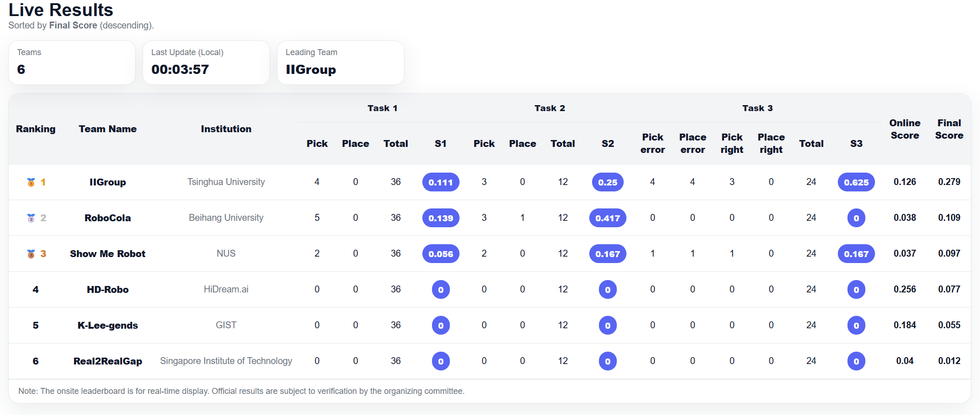The image size is (980, 415).
Task: Click the Institution column header
Action: pyautogui.click(x=226, y=129)
